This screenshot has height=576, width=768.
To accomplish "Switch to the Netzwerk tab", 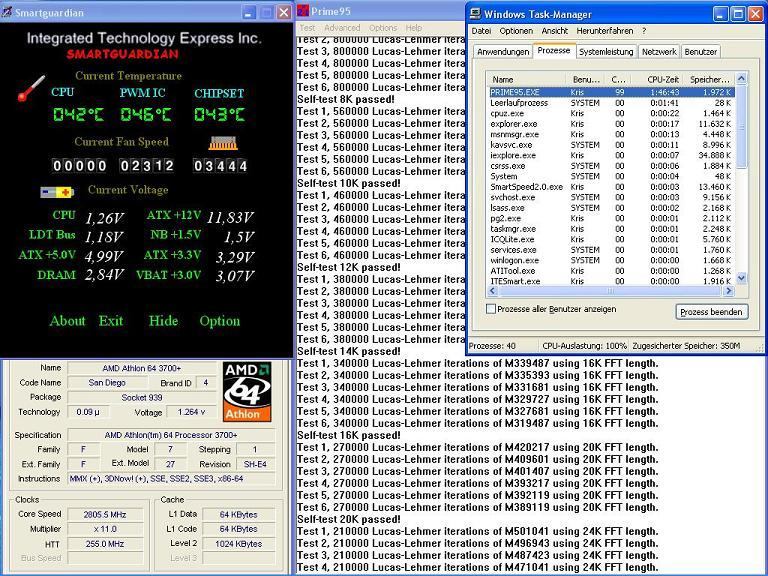I will 659,52.
